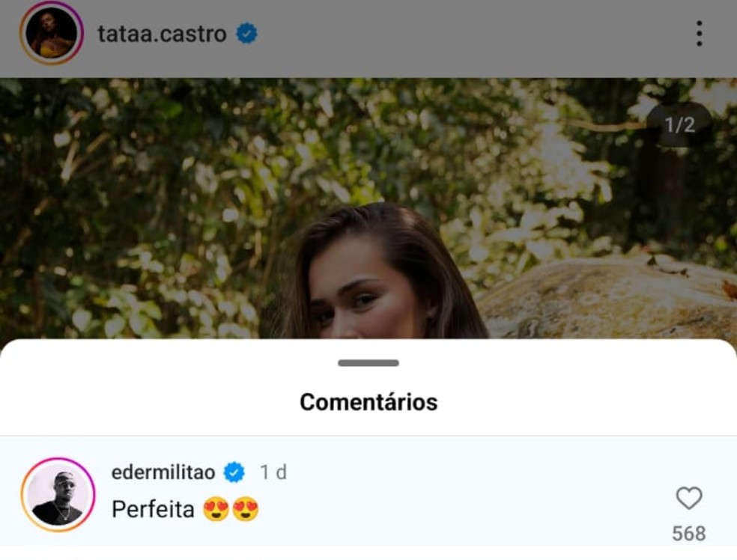Click the verified badge beside edermilitao
737x560 pixels.
pyautogui.click(x=235, y=472)
